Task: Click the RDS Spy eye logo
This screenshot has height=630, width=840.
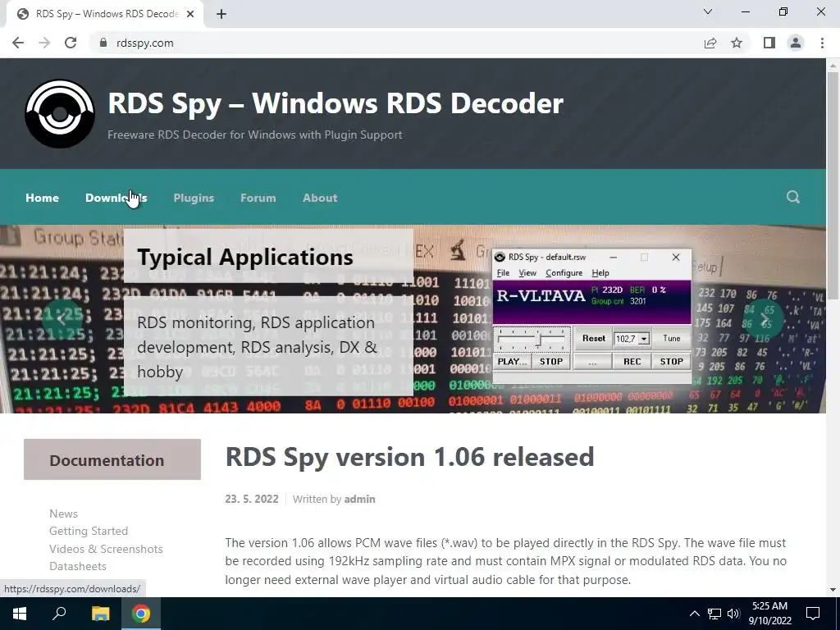Action: [60, 113]
